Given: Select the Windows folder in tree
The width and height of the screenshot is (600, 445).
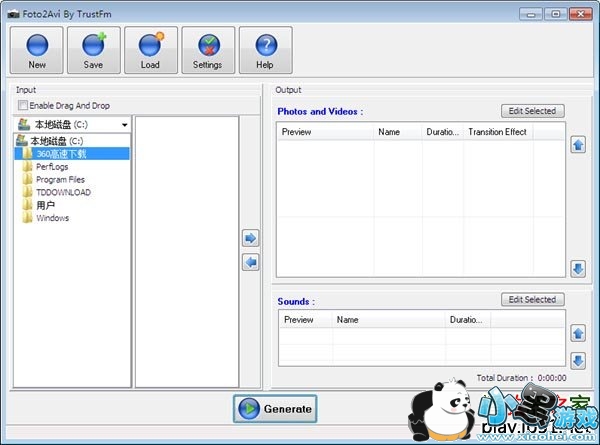Looking at the screenshot, I should tap(53, 218).
